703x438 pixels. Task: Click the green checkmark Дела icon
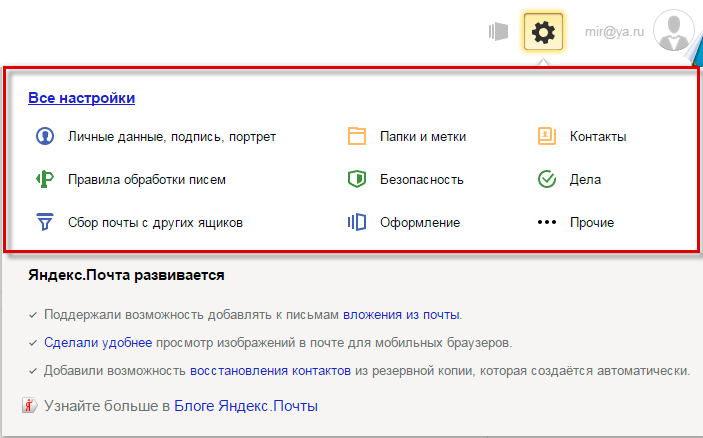[547, 179]
